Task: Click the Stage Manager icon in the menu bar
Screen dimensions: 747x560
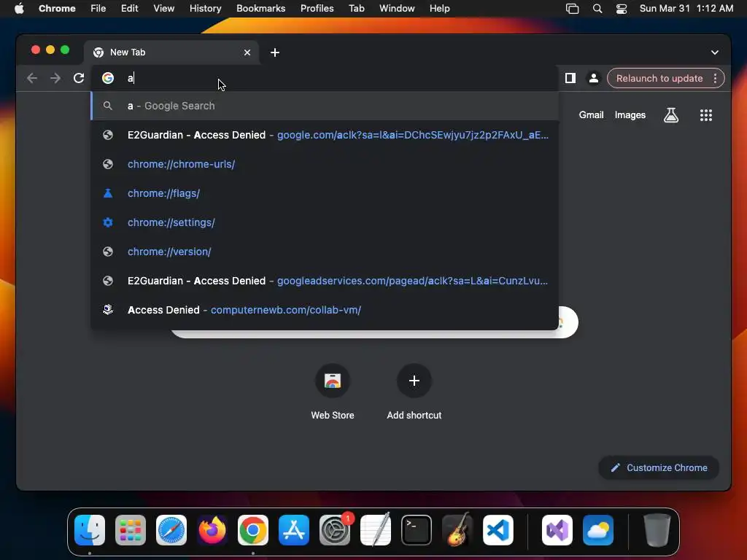Action: pos(572,9)
